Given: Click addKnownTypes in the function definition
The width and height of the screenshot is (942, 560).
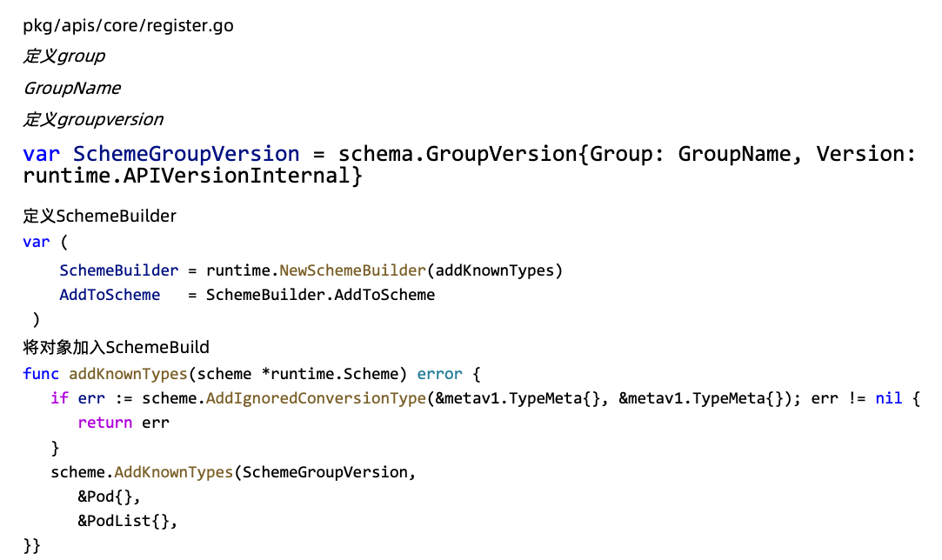Looking at the screenshot, I should pyautogui.click(x=128, y=374).
